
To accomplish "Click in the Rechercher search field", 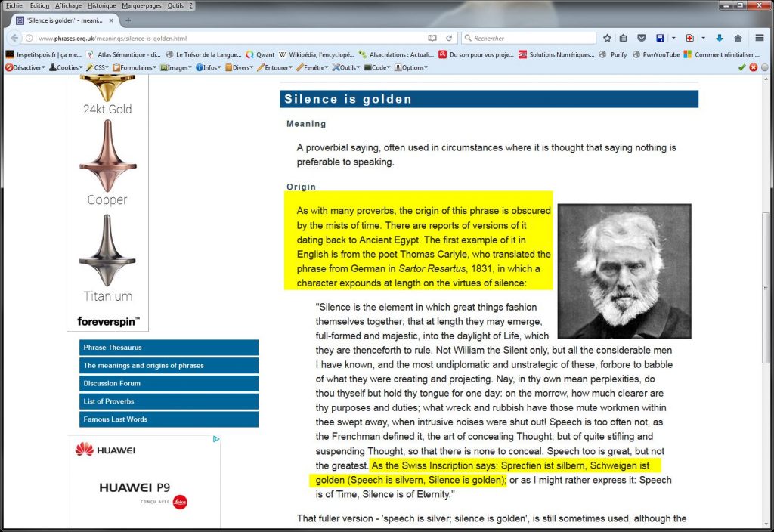I will 529,38.
